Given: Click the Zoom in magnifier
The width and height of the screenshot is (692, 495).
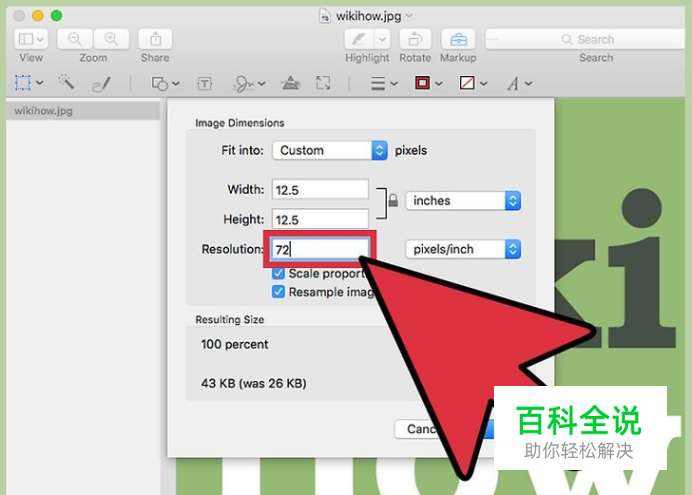Looking at the screenshot, I should click(111, 39).
